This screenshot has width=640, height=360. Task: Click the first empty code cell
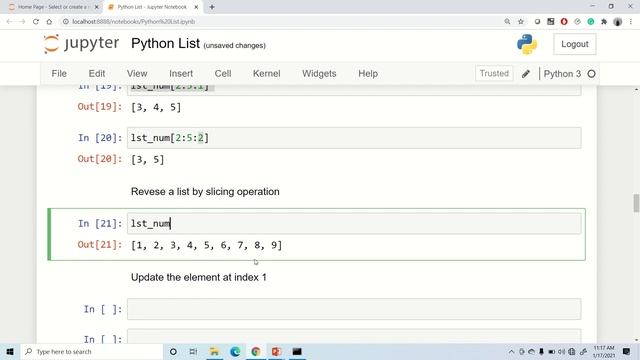coord(354,309)
